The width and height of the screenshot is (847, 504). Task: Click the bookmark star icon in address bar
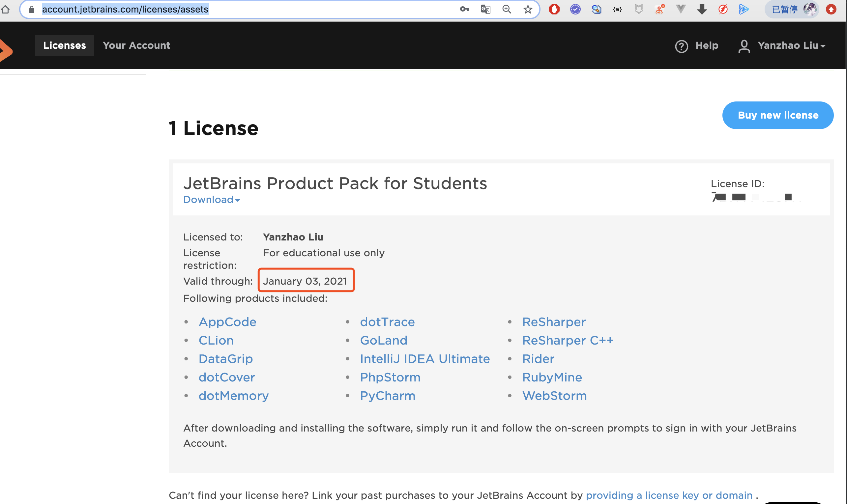click(x=528, y=9)
